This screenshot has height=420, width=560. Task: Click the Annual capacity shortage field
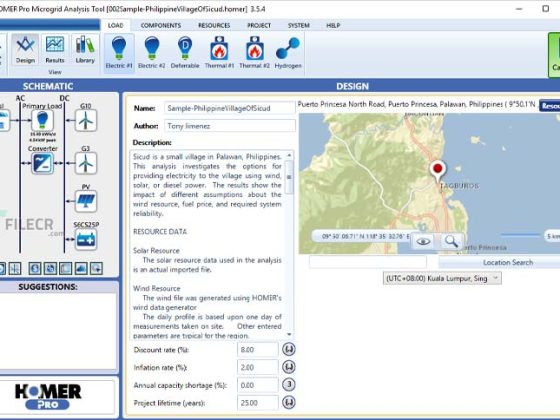pos(258,385)
